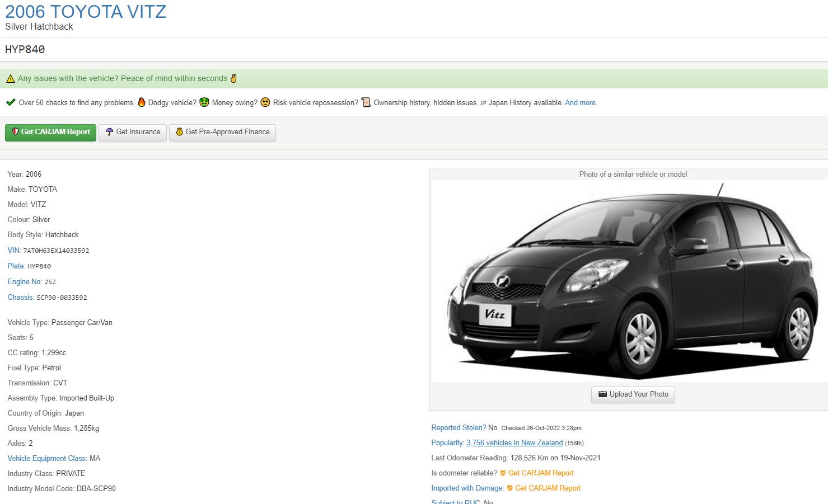
Task: Open the Chassis label link
Action: pos(21,297)
